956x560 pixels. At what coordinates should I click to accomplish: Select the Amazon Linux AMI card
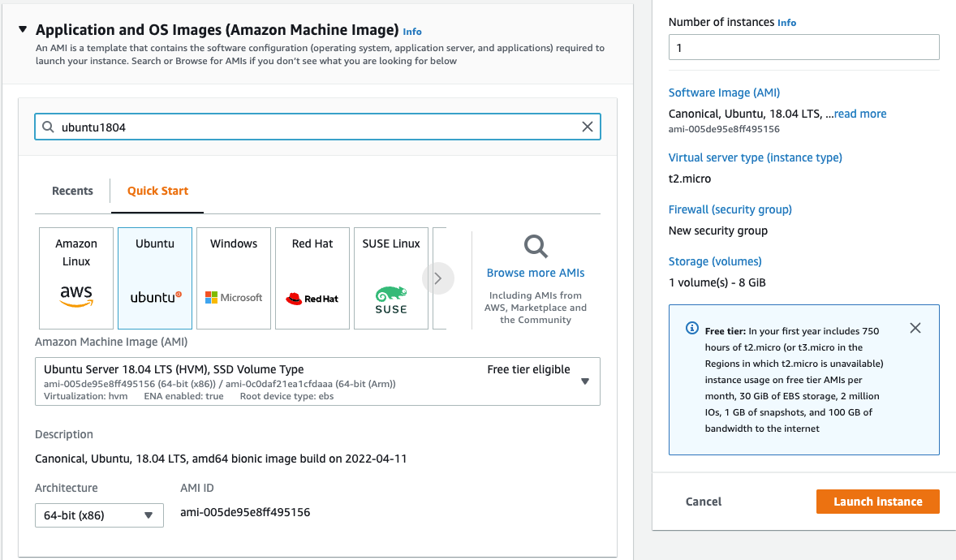pyautogui.click(x=75, y=278)
